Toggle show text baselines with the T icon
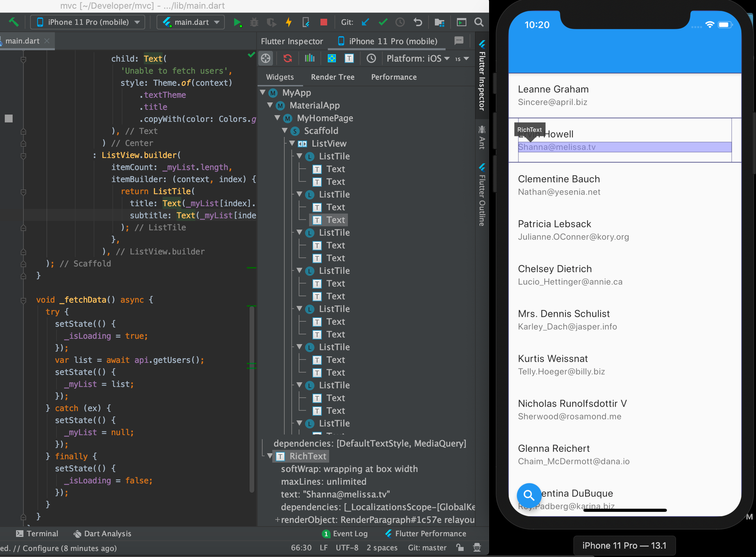Viewport: 756px width, 557px height. tap(349, 58)
